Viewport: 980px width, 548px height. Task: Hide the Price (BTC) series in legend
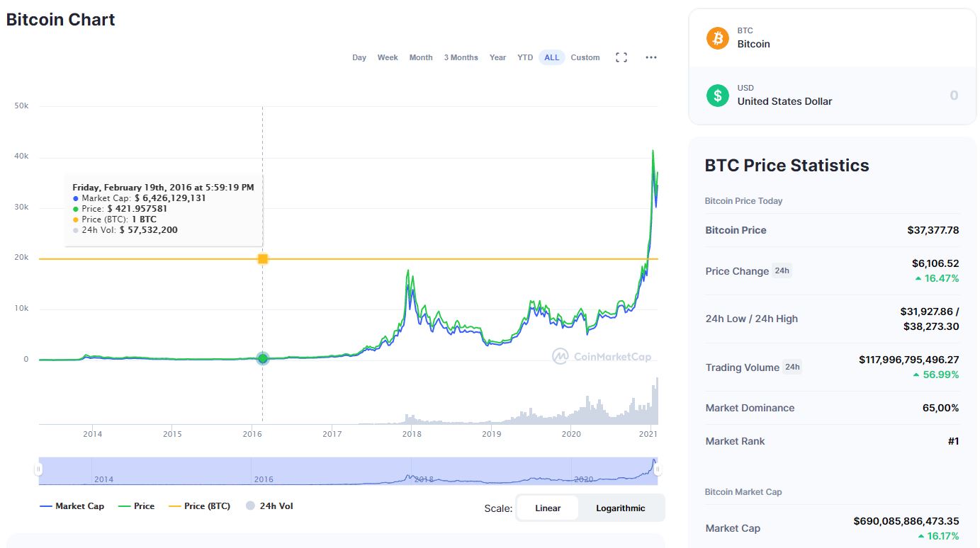click(199, 506)
